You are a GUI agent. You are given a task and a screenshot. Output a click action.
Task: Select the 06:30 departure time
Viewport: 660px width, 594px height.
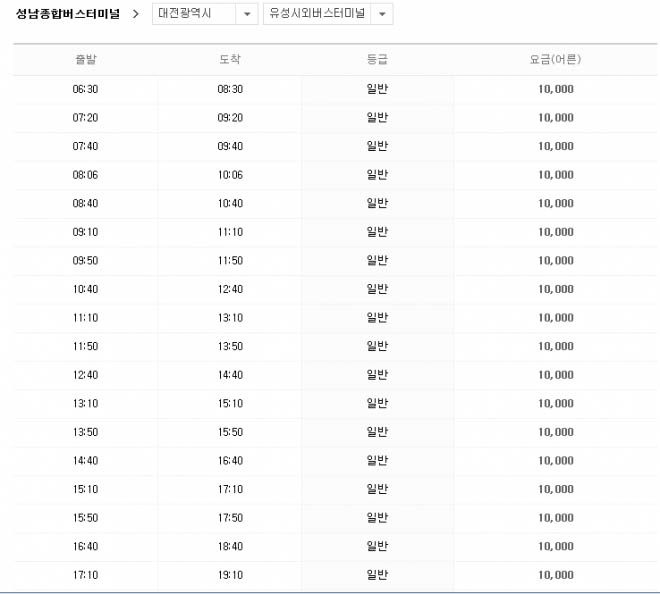85,89
